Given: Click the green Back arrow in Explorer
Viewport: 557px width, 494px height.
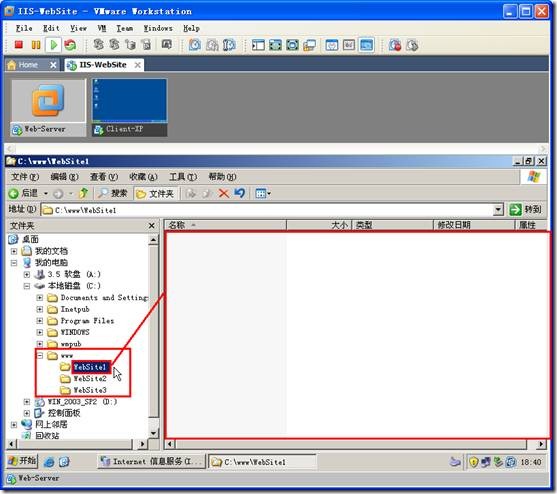Looking at the screenshot, I should pyautogui.click(x=13, y=194).
